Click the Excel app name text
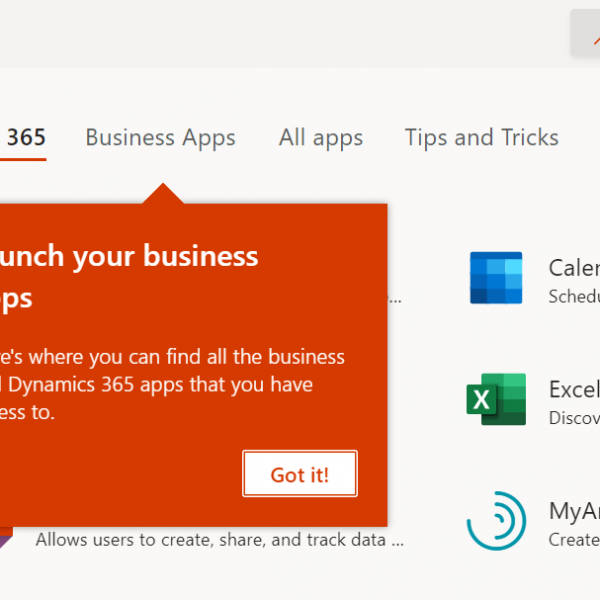Screen dimensions: 600x600 click(x=574, y=390)
